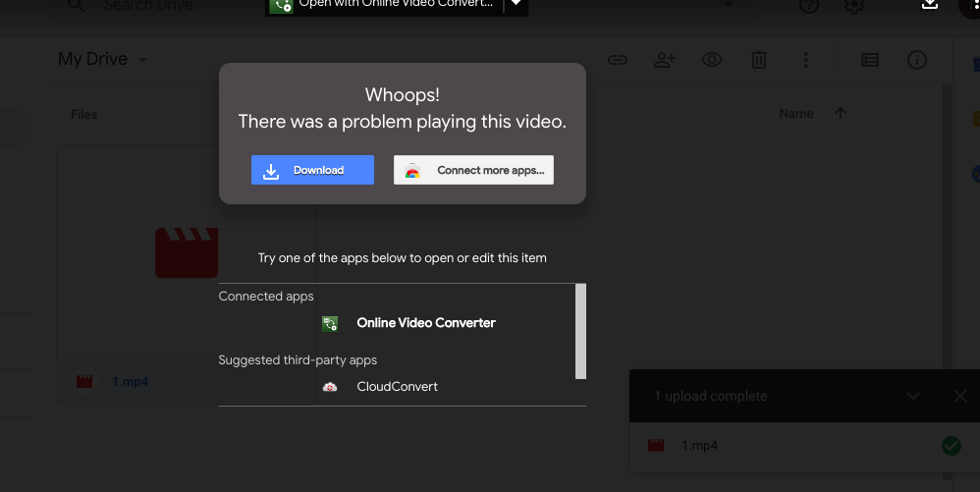Click 1.mp4 in the upload list

click(x=699, y=446)
